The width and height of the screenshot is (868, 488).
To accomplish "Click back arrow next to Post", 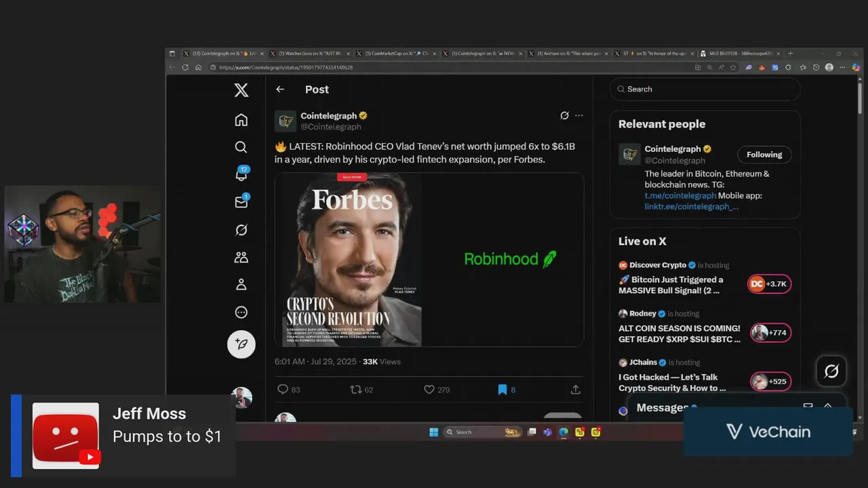I will point(280,89).
